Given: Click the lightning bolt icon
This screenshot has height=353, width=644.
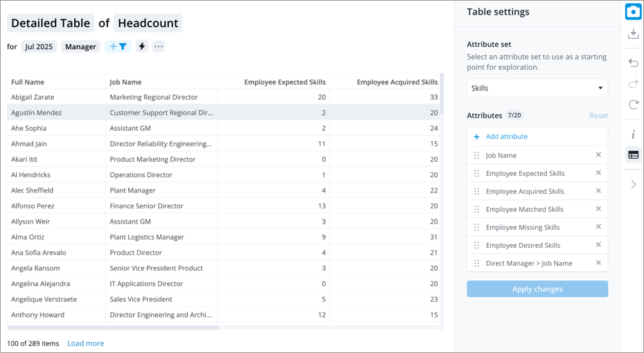Looking at the screenshot, I should click(x=142, y=46).
